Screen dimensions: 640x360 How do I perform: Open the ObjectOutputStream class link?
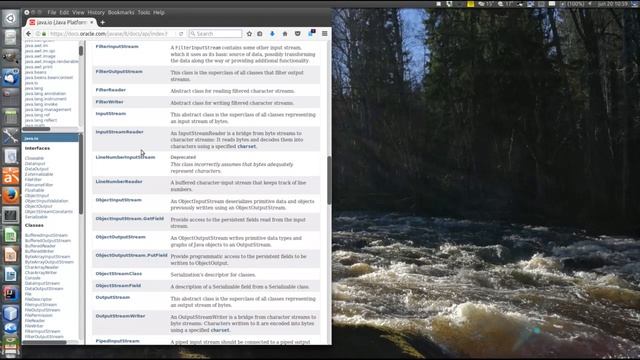pyautogui.click(x=120, y=237)
